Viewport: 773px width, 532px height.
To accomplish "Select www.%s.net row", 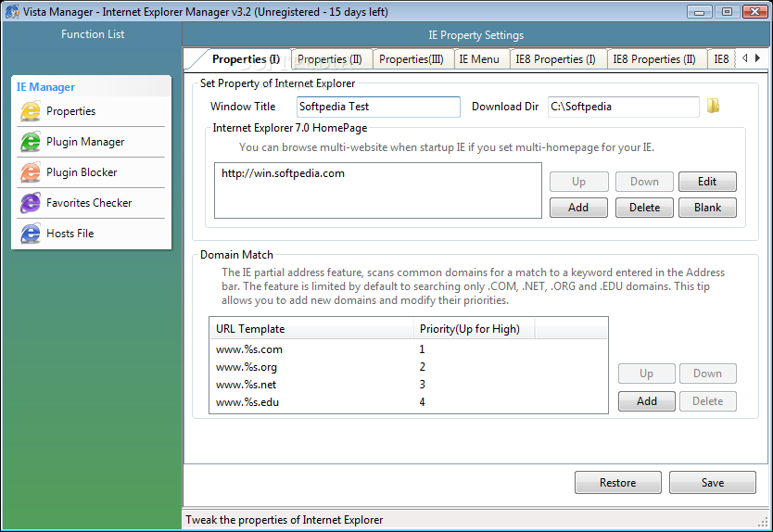I will (x=408, y=385).
